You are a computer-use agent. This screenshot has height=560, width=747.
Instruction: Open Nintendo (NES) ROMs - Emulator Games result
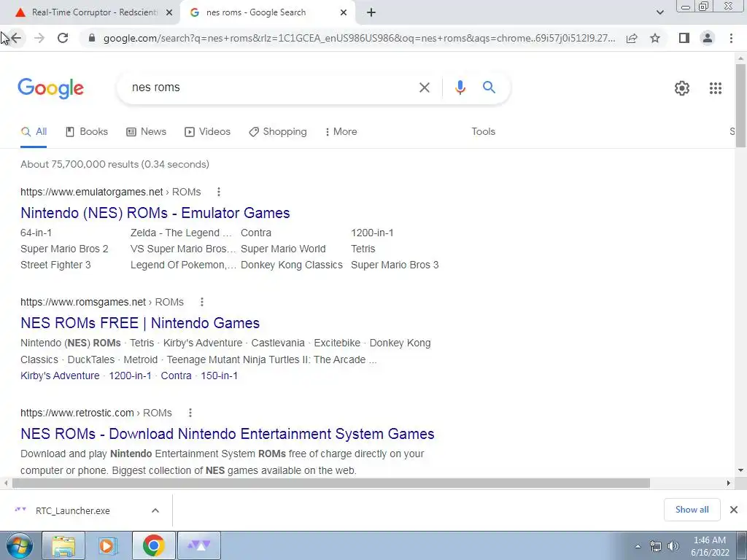[x=155, y=213]
